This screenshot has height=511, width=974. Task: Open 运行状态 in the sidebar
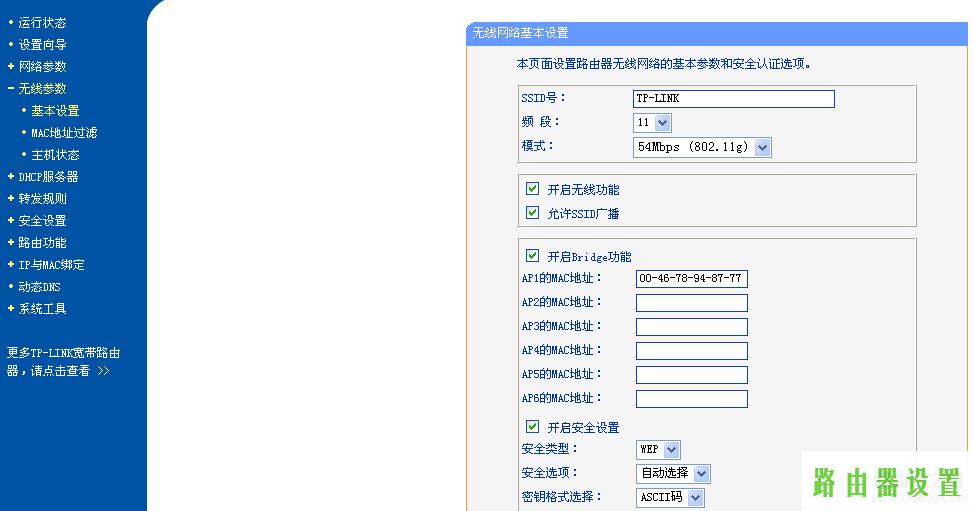42,23
